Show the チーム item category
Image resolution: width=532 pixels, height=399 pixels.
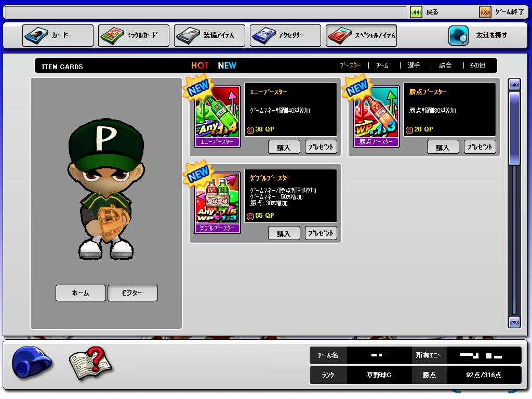click(382, 65)
